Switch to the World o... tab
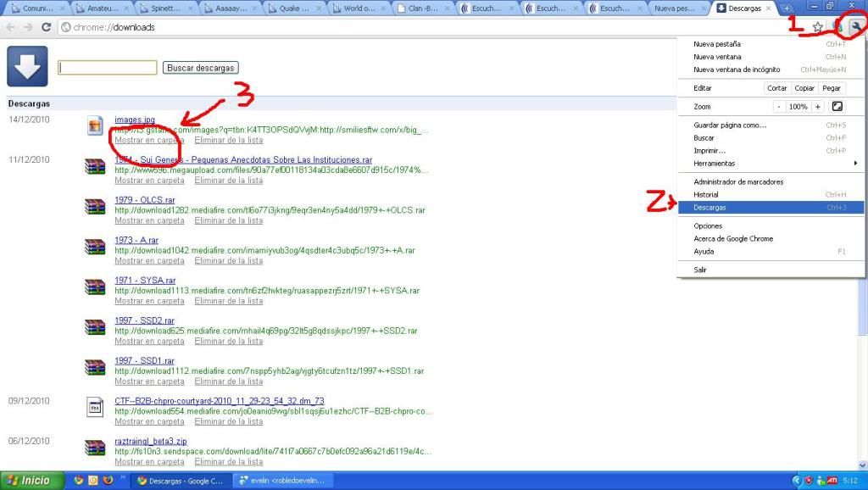Screen dimensions: 868x490 (x=358, y=8)
